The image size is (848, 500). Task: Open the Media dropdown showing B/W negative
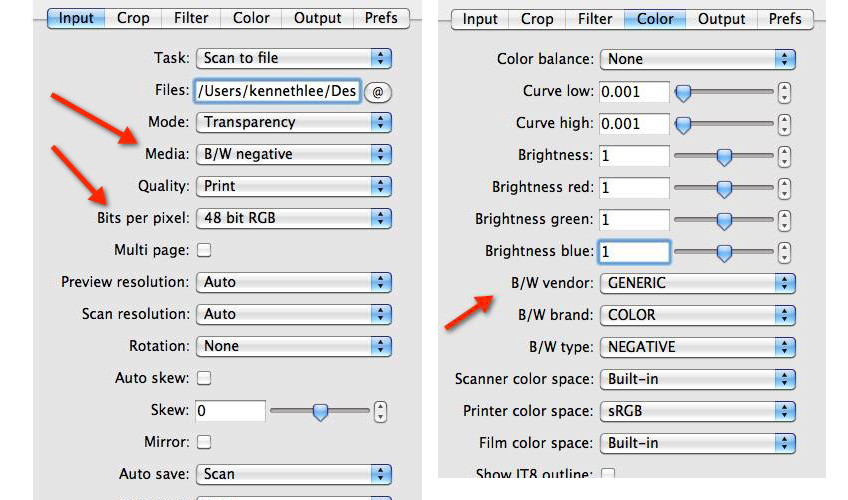pos(293,154)
